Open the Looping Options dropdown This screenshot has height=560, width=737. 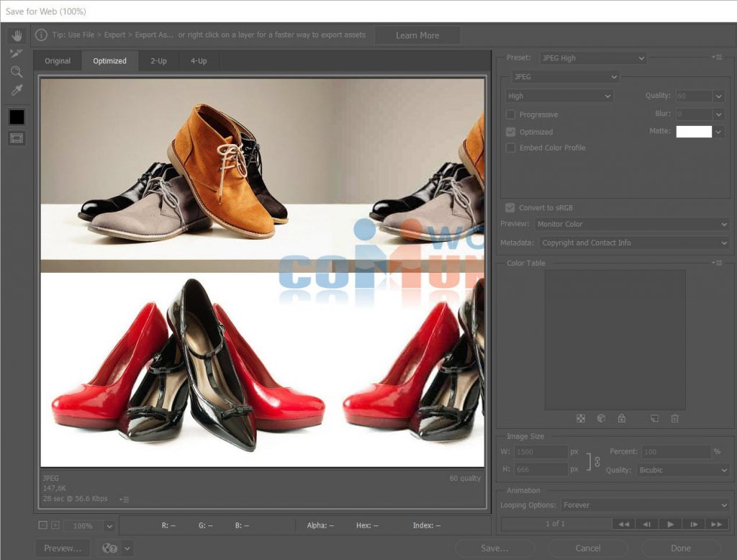645,505
